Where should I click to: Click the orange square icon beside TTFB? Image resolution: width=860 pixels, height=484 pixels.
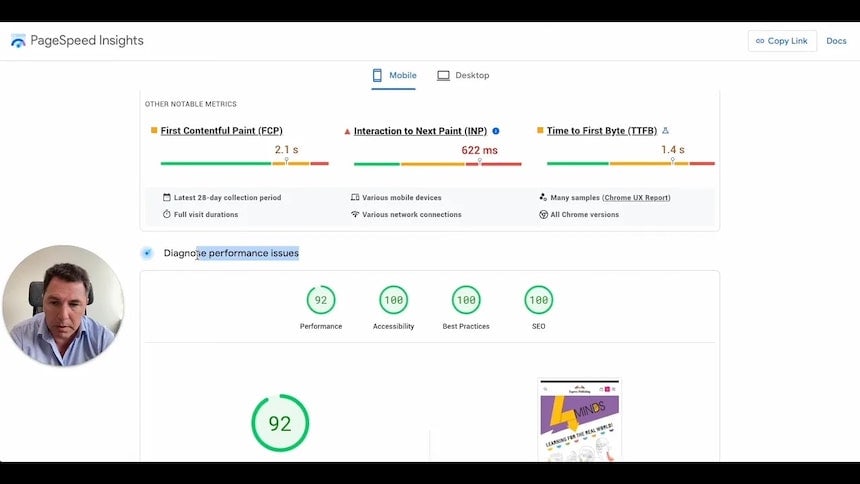tap(540, 130)
